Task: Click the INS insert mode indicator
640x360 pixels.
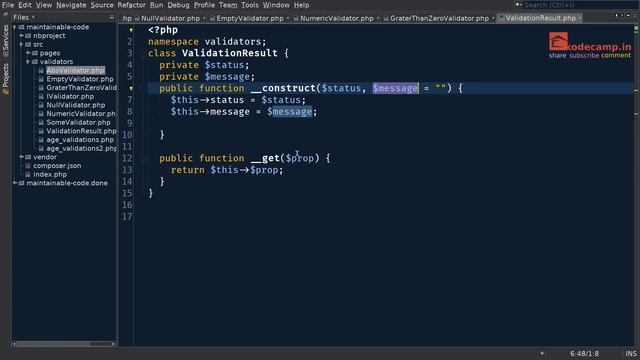Action: pyautogui.click(x=631, y=353)
